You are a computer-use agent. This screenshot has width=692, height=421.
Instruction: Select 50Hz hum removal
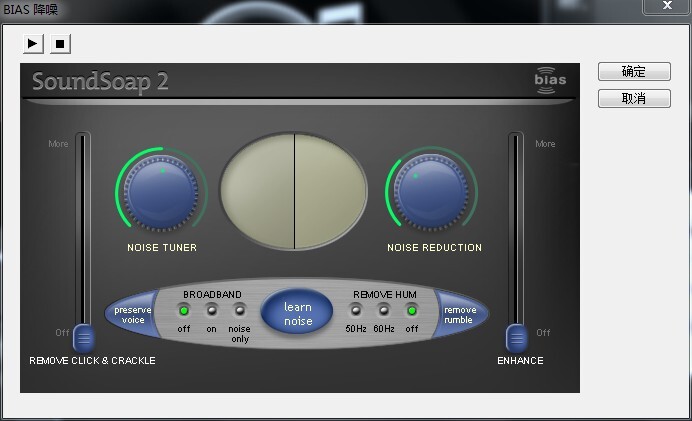[x=356, y=311]
